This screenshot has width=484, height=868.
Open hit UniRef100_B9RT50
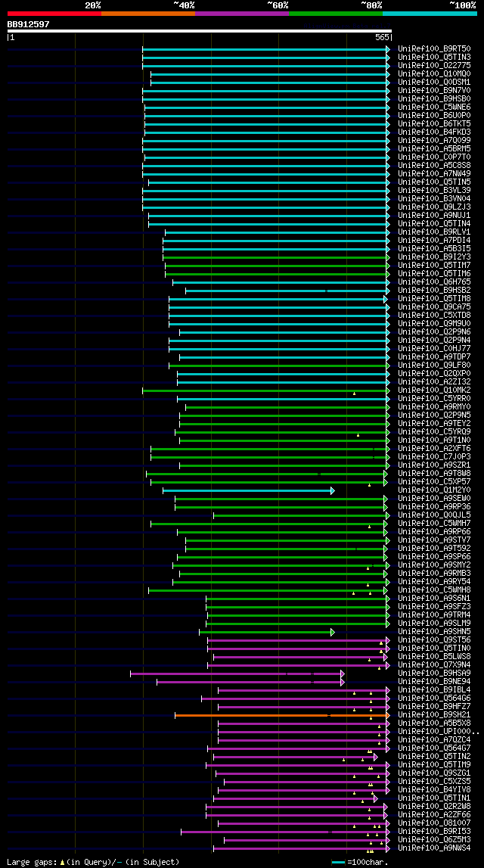point(434,49)
